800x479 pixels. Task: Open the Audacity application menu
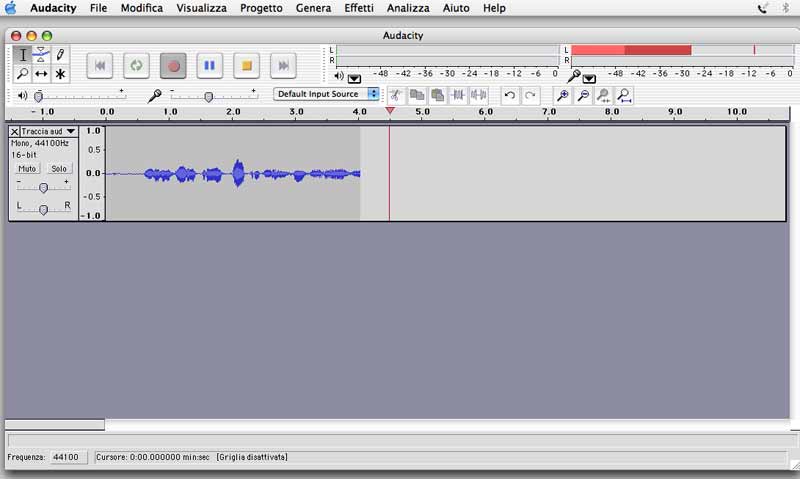53,8
